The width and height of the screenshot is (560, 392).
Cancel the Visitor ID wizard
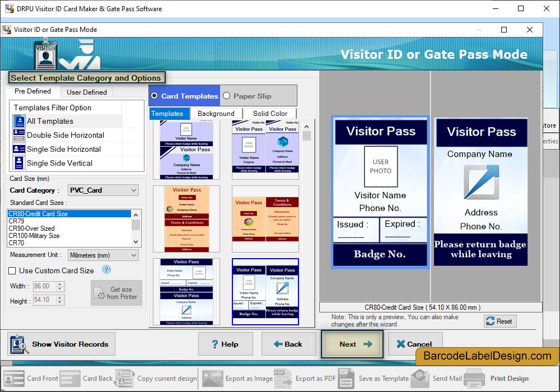[x=415, y=344]
